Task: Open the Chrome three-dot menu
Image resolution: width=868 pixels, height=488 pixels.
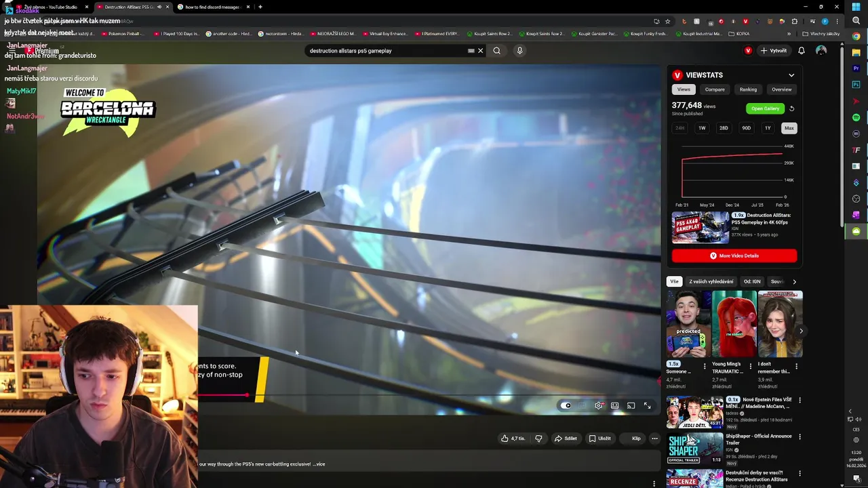Action: [836, 22]
